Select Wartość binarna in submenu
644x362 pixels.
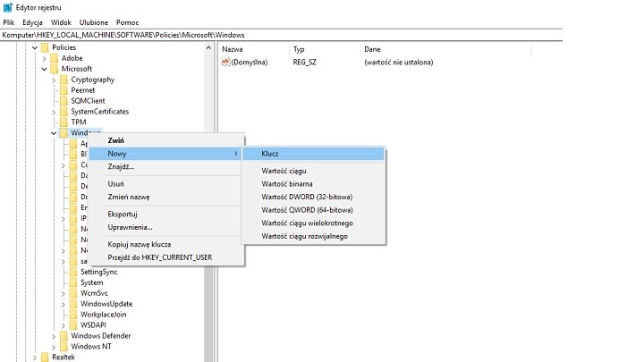tap(313, 184)
